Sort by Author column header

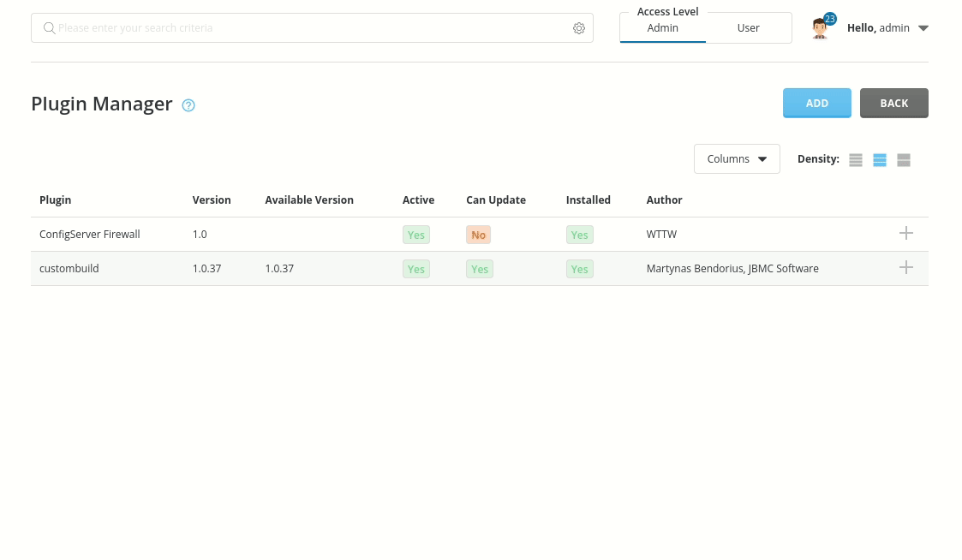click(x=664, y=200)
